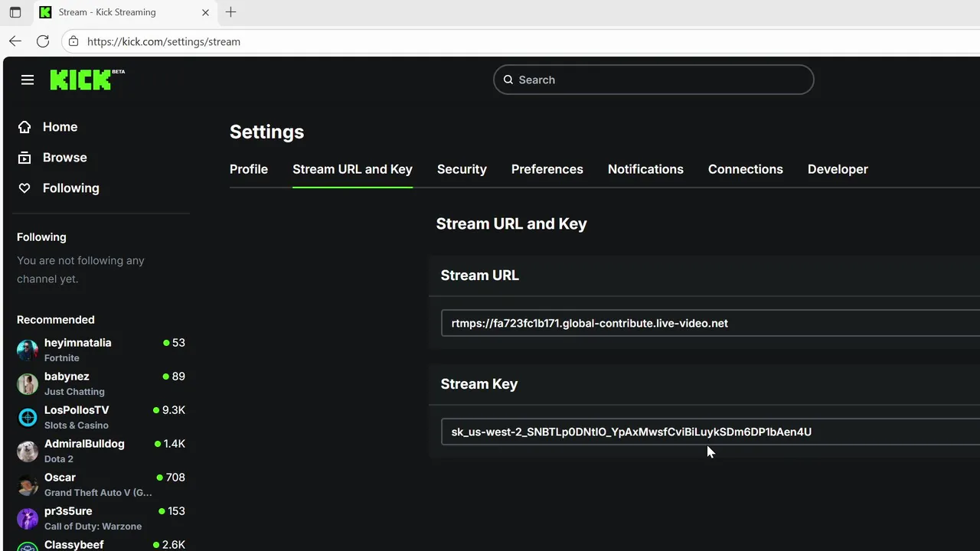Click the Stream Key field
This screenshot has width=980, height=551.
[710, 432]
